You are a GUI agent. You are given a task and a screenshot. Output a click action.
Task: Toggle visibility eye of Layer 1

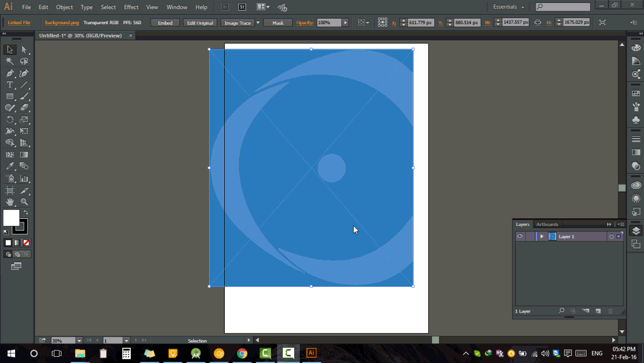(520, 236)
